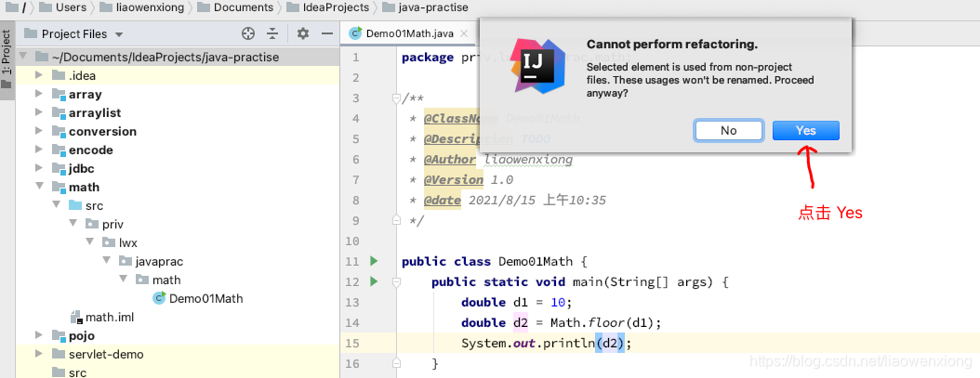Click the Cannot perform refactoring dialog title
Screen dimensions: 980x378
(x=672, y=45)
